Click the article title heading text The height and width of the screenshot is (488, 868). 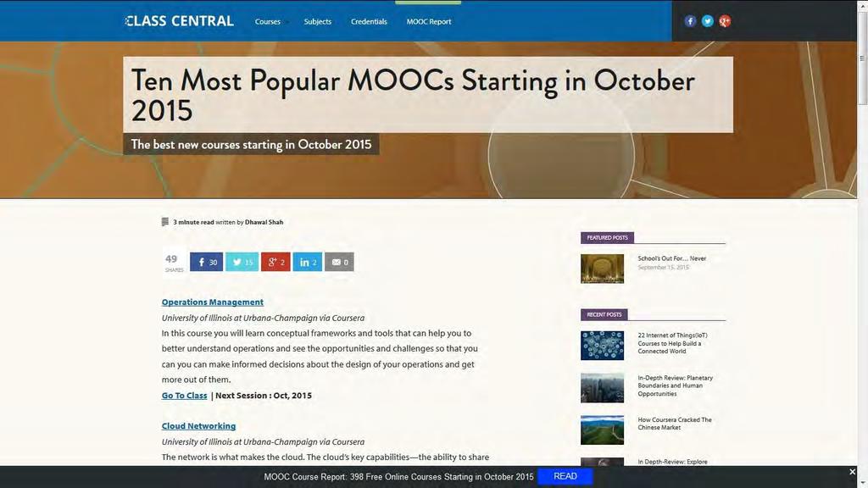coord(413,95)
